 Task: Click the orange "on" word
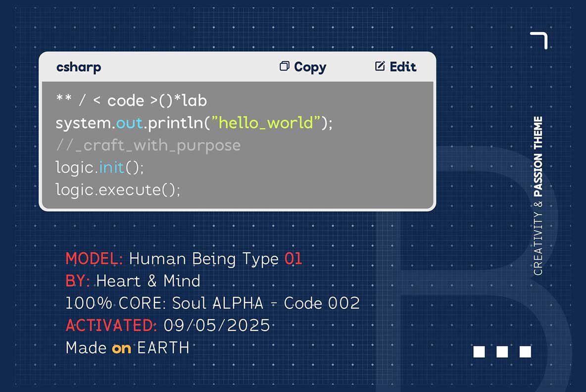pyautogui.click(x=121, y=348)
